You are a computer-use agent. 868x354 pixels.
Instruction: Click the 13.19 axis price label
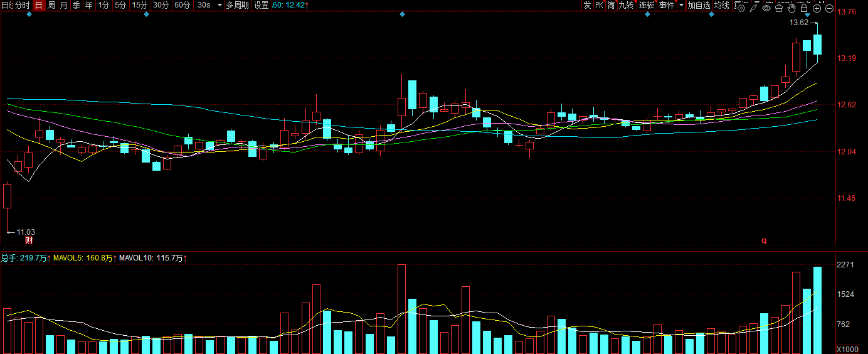(847, 58)
